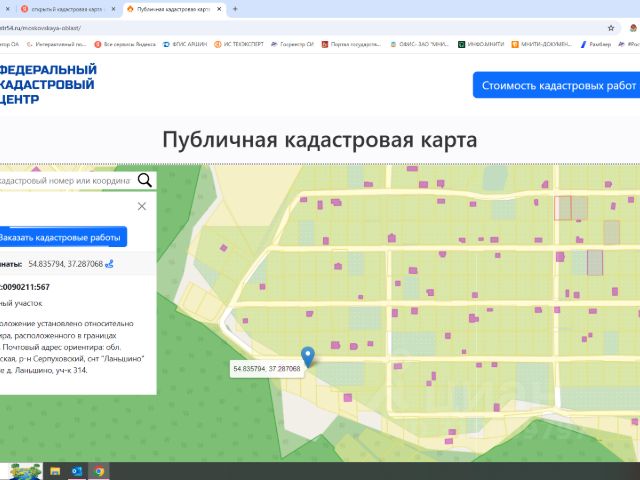Image resolution: width=640 pixels, height=480 pixels.
Task: Open 'МНИТИ-ДОКУМЕН...' bookmark
Action: (x=542, y=44)
